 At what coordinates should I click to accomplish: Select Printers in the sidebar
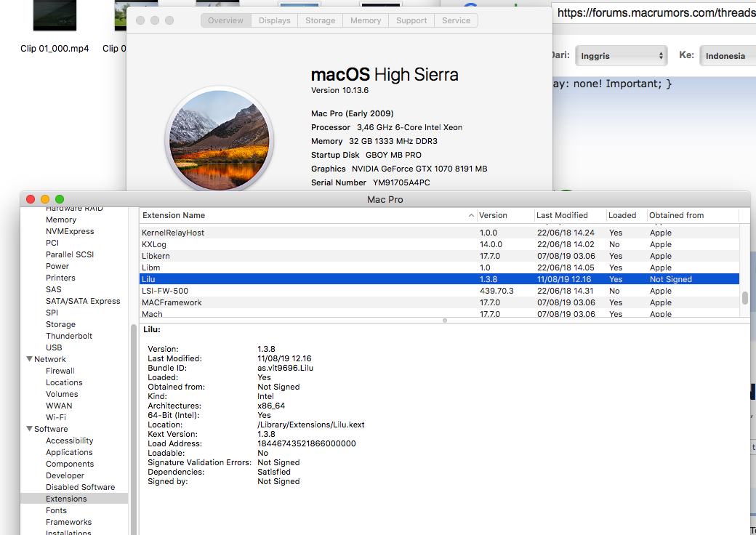point(60,278)
